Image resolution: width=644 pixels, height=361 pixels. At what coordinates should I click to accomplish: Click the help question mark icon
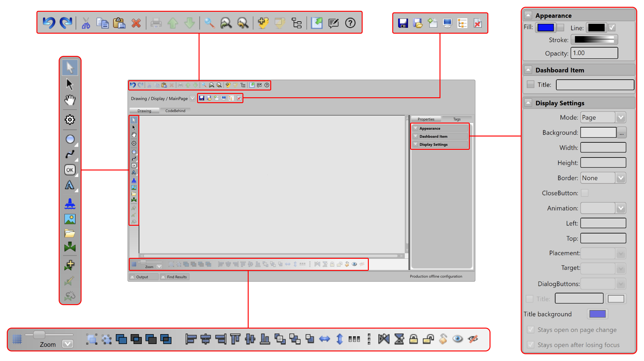coord(350,23)
